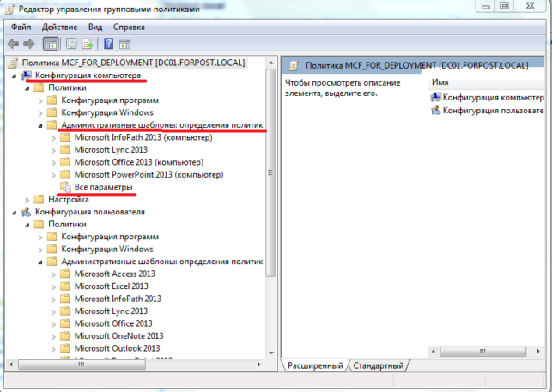
Task: Click the computer icon in the right pane list
Action: [436, 97]
